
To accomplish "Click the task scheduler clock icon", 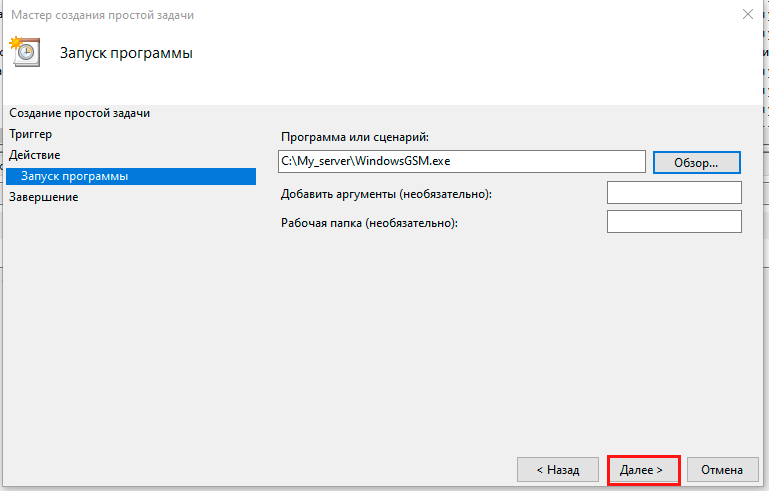I will pos(24,51).
